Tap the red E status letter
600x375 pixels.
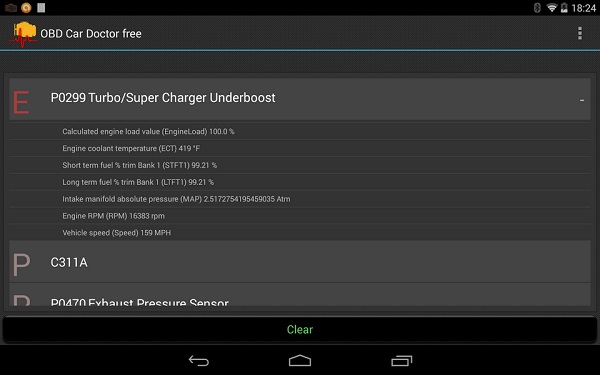point(21,103)
